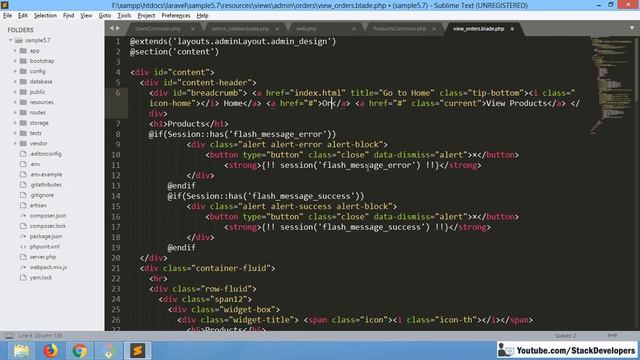The width and height of the screenshot is (640, 360).
Task: Close the admin_sidebar.blade.php tab
Action: pos(277,29)
